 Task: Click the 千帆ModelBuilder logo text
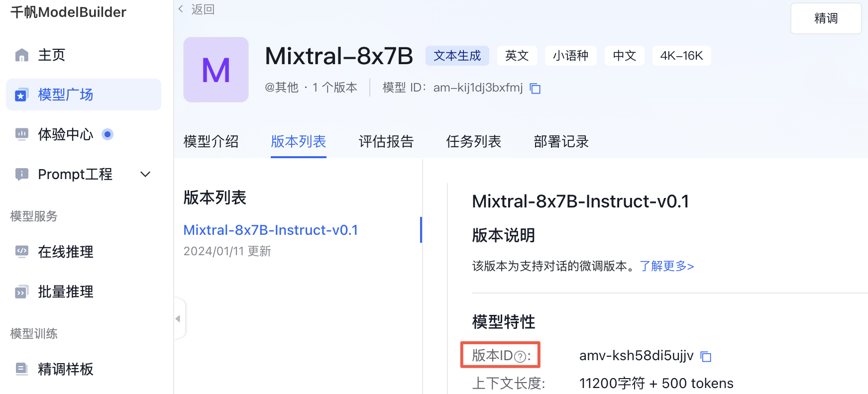point(68,12)
